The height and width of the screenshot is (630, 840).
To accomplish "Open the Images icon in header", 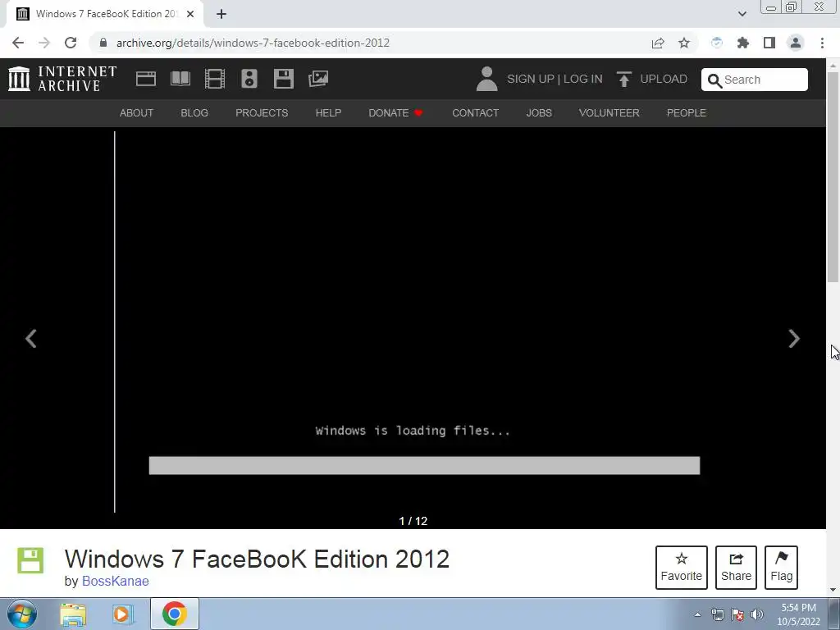I will (x=318, y=79).
